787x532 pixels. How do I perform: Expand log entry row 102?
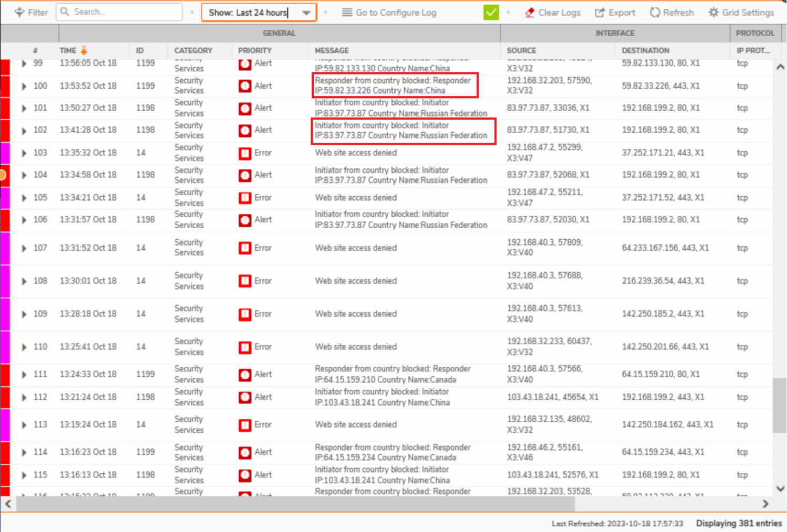click(24, 131)
